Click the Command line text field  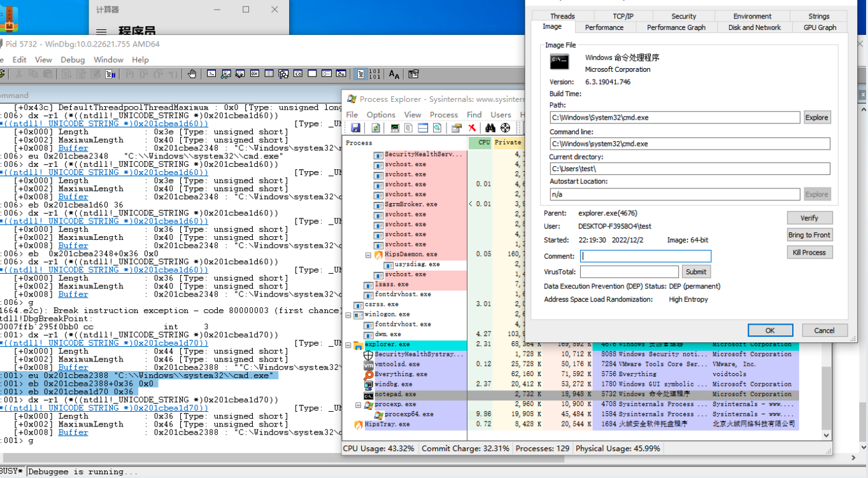pos(690,144)
